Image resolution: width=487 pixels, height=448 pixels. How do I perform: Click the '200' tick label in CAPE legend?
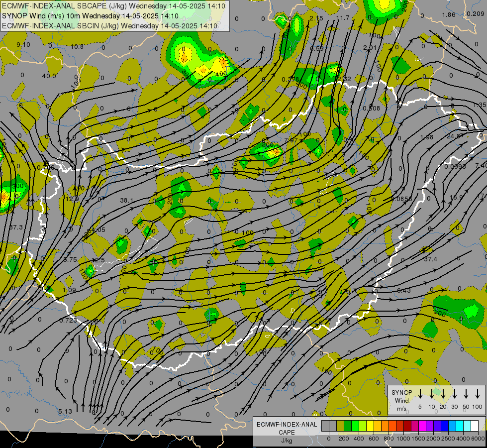tap(344, 439)
